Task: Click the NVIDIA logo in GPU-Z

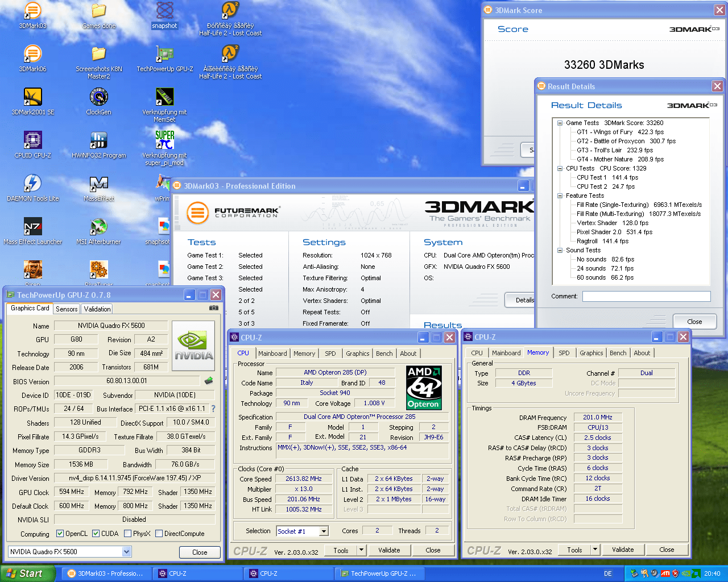Action: [x=193, y=345]
